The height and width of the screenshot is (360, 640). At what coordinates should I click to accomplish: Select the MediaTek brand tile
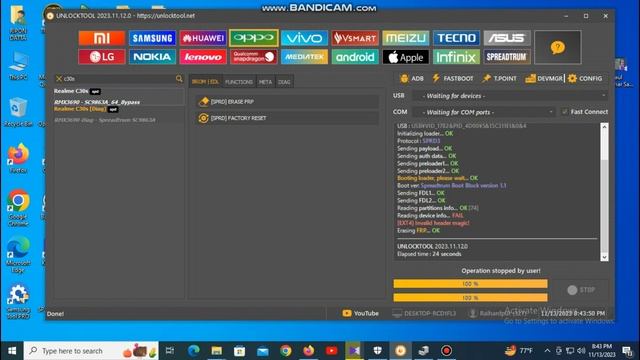304,57
